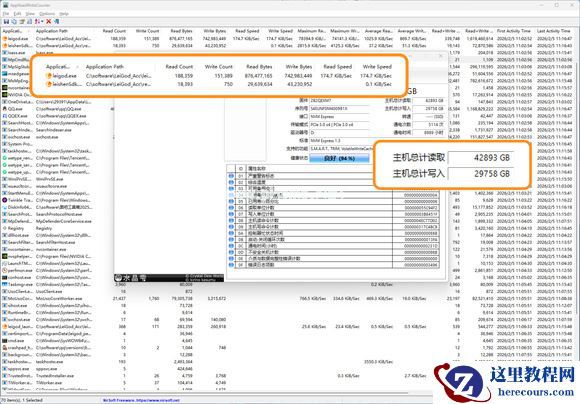Click the red X toolbar icon
This screenshot has height=404, width=580.
tap(48, 22)
